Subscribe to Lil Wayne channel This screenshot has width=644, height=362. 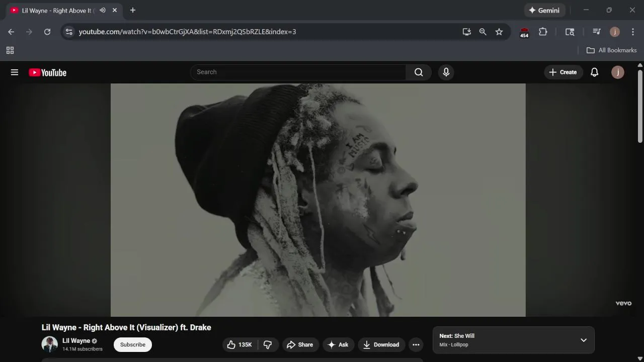133,344
